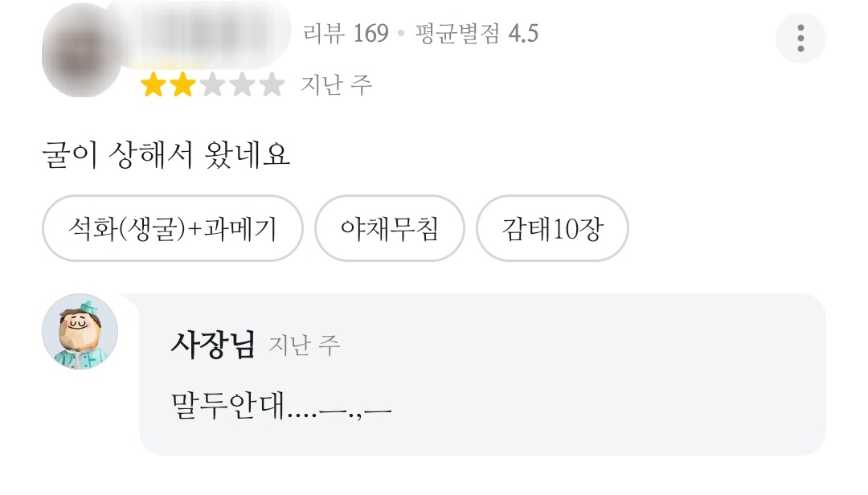Select the 감태10장 menu tag
The height and width of the screenshot is (495, 868).
click(552, 229)
